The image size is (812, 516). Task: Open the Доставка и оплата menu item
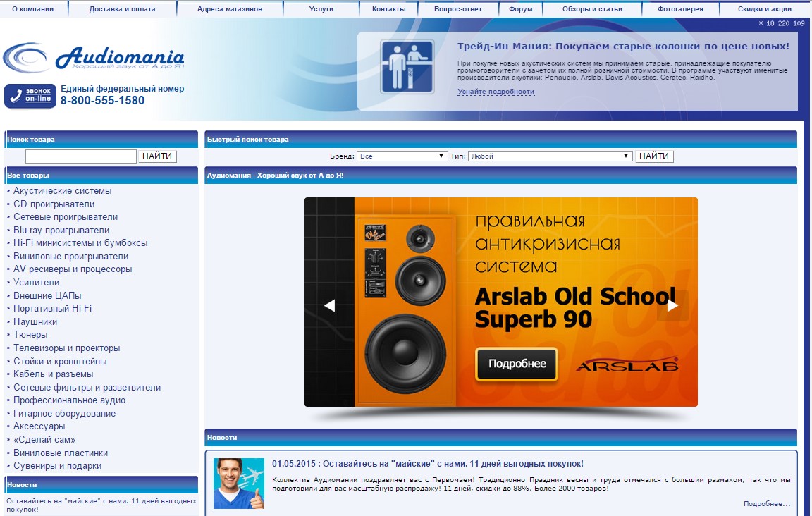click(122, 8)
